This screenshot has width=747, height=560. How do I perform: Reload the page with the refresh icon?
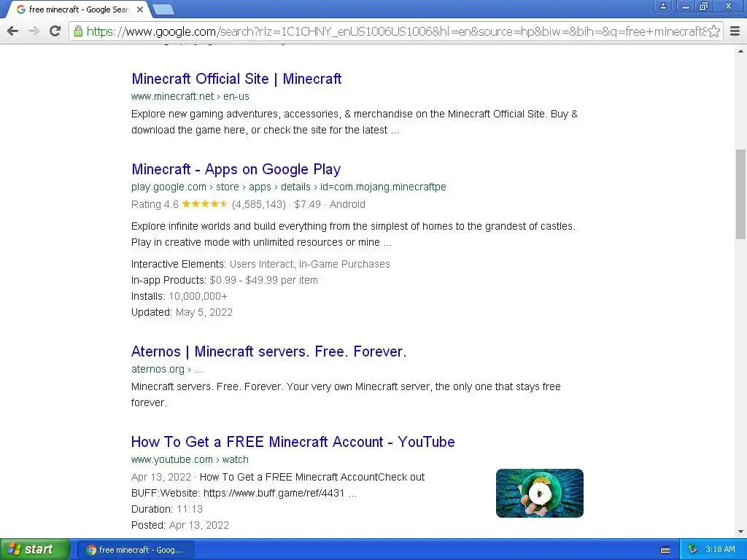tap(55, 31)
